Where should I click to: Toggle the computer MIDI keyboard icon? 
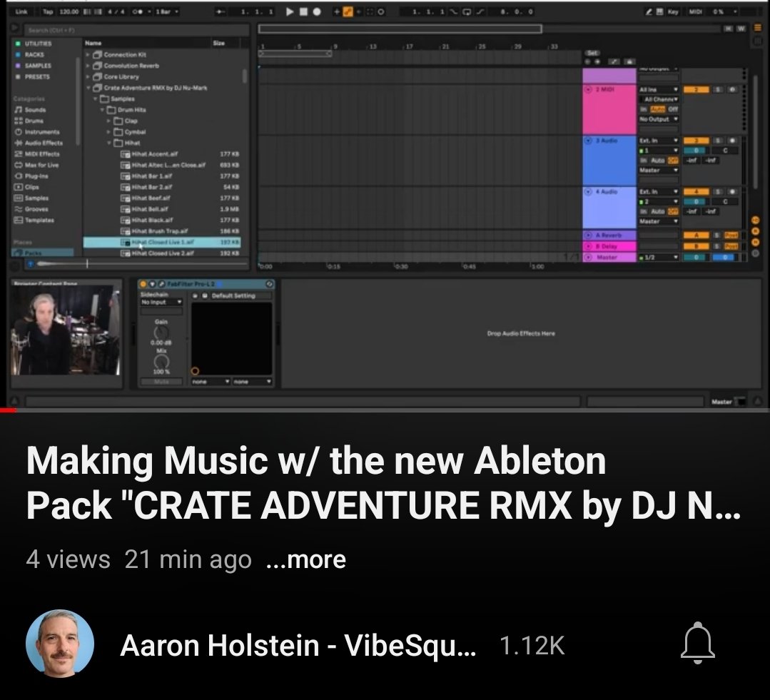(660, 11)
